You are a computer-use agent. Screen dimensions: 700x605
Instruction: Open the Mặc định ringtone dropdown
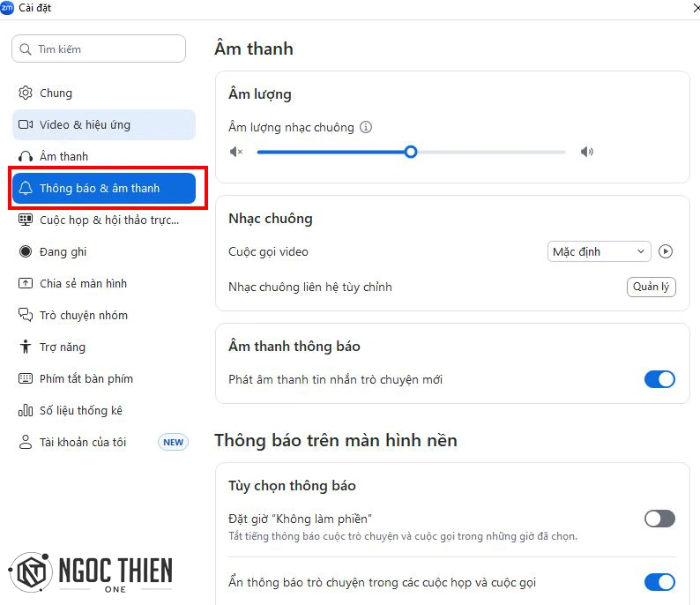pos(599,251)
